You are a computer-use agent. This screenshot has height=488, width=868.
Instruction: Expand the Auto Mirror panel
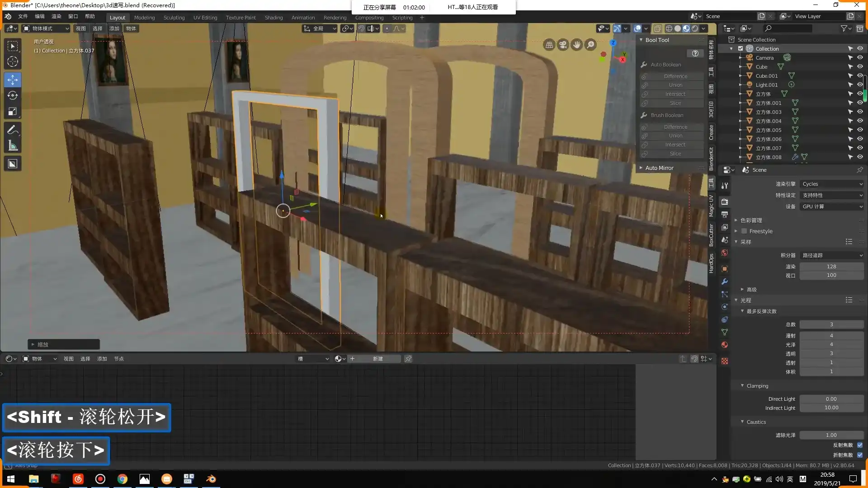659,168
